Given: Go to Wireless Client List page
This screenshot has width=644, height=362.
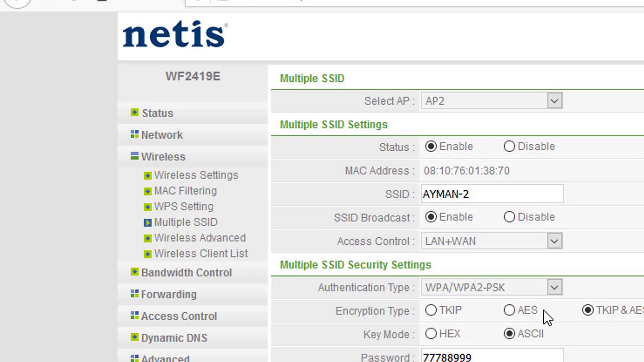Looking at the screenshot, I should (201, 254).
